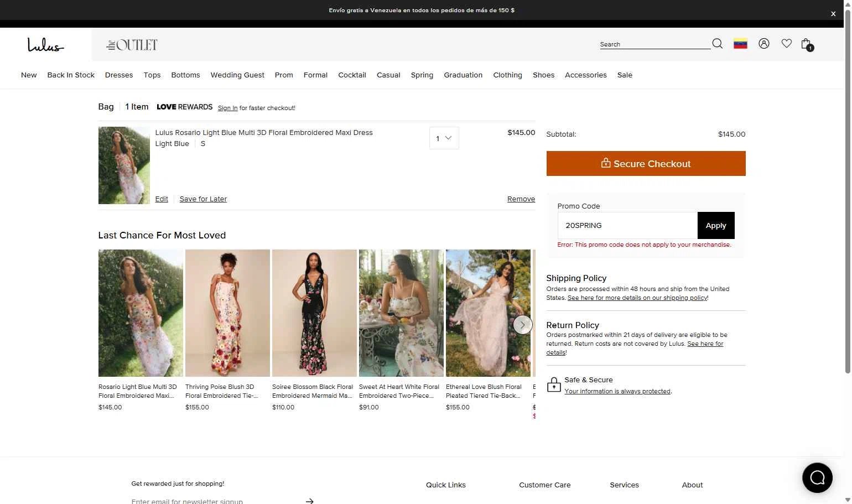Viewport: 852px width, 504px height.
Task: Open the Dresses menu
Action: (119, 75)
